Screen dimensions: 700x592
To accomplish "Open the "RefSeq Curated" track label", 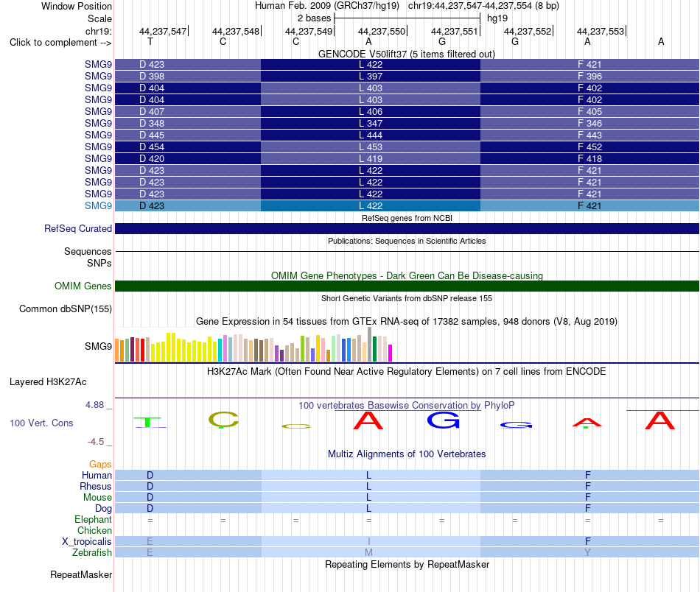I will point(77,228).
